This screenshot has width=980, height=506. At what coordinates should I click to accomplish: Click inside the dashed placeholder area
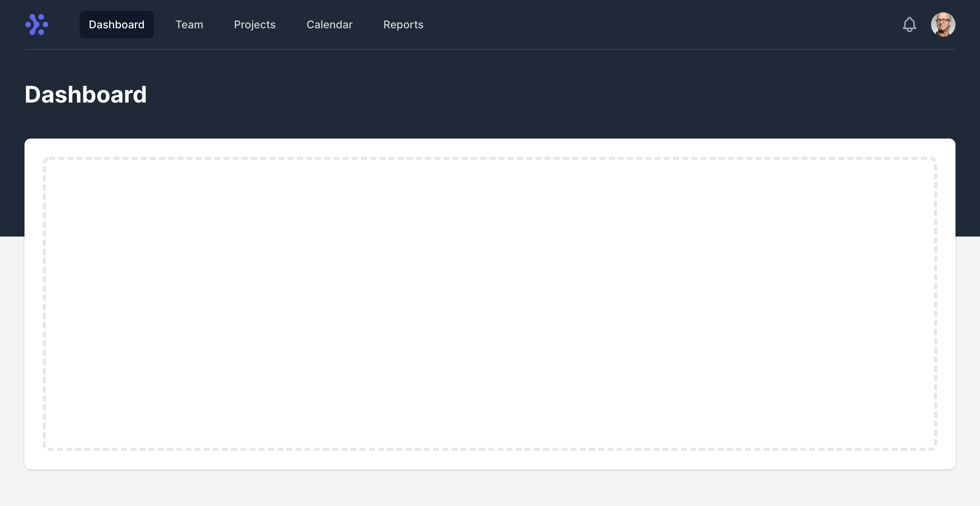(x=490, y=304)
